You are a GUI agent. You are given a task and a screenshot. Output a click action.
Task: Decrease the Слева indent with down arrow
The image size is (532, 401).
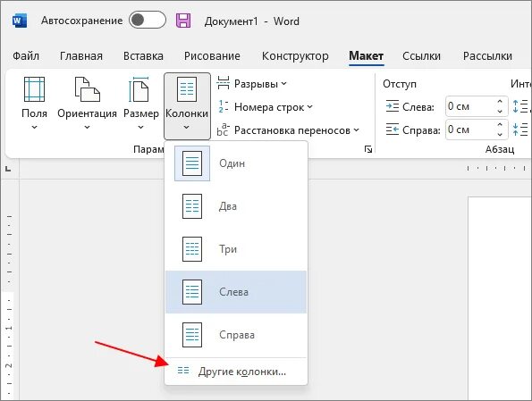tap(500, 111)
